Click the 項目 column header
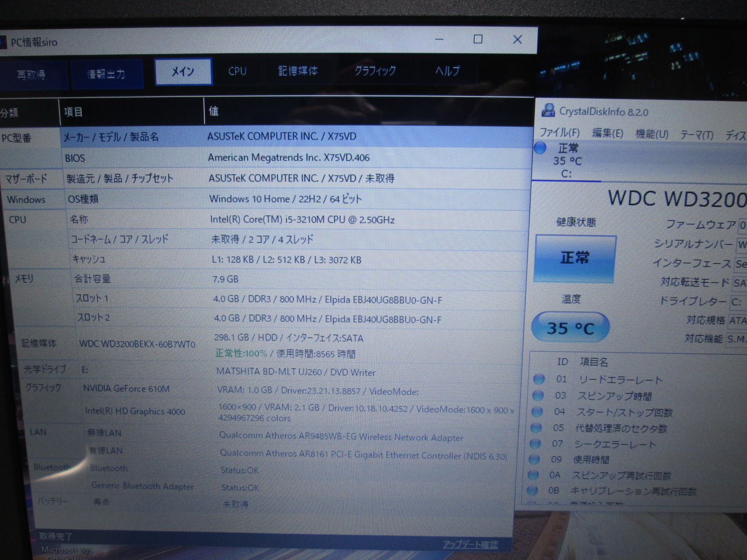This screenshot has width=747, height=560. point(73,112)
